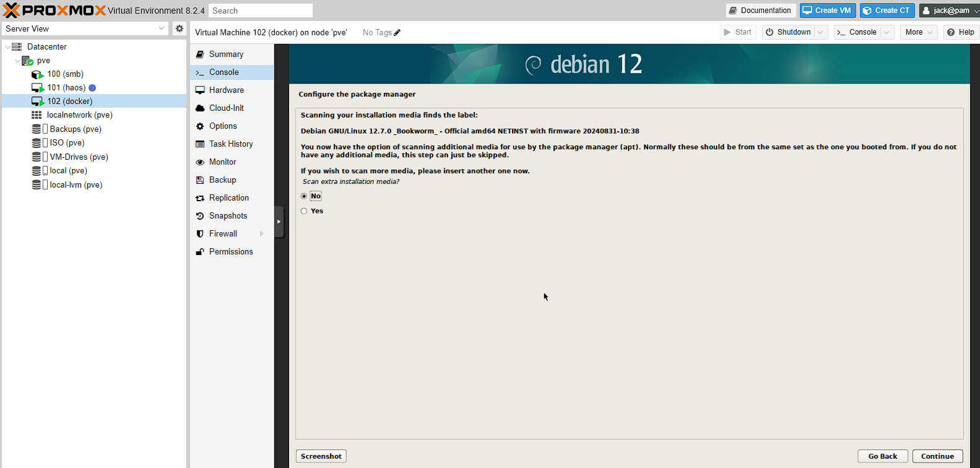The width and height of the screenshot is (980, 468).
Task: Click the Help button
Action: [x=961, y=32]
